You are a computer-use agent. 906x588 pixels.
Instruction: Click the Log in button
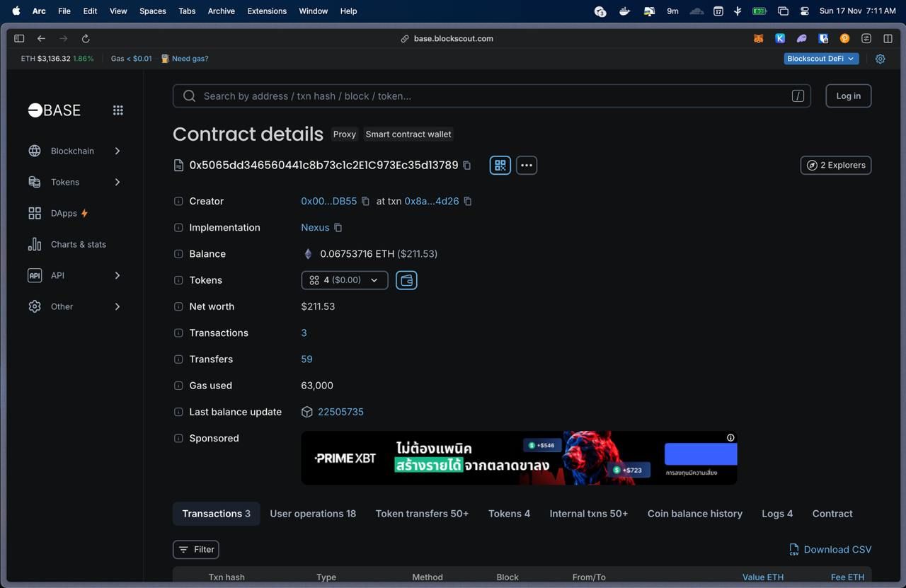pyautogui.click(x=849, y=96)
